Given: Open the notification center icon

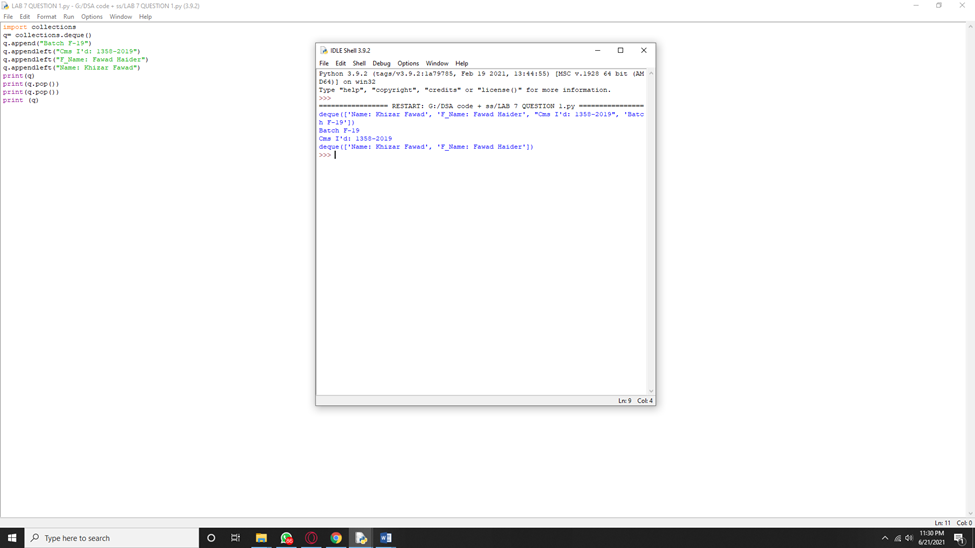Looking at the screenshot, I should [x=960, y=538].
